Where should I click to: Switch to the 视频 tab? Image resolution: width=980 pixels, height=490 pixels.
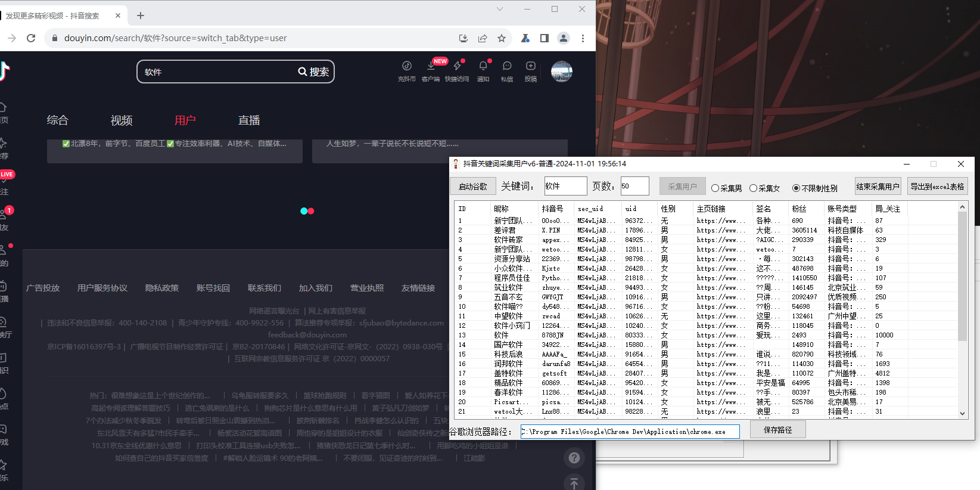coord(122,120)
